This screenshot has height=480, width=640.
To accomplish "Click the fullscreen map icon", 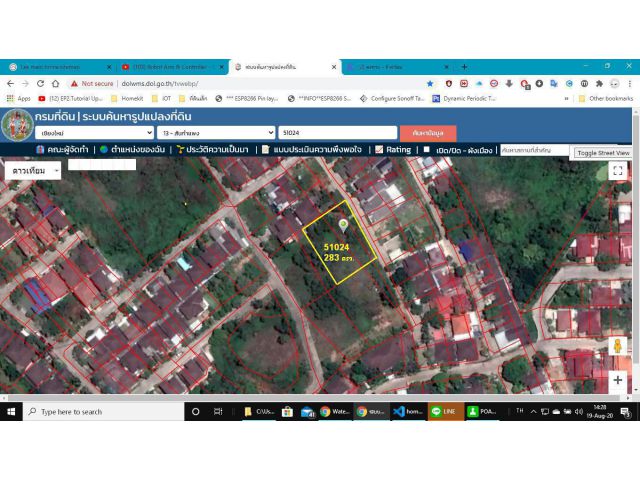I will pyautogui.click(x=617, y=171).
